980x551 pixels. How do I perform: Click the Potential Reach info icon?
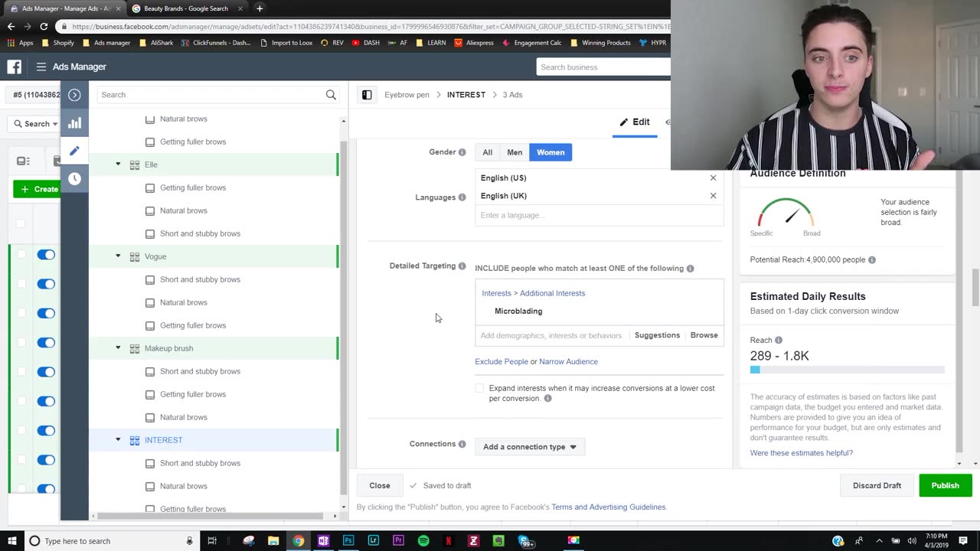tap(871, 259)
